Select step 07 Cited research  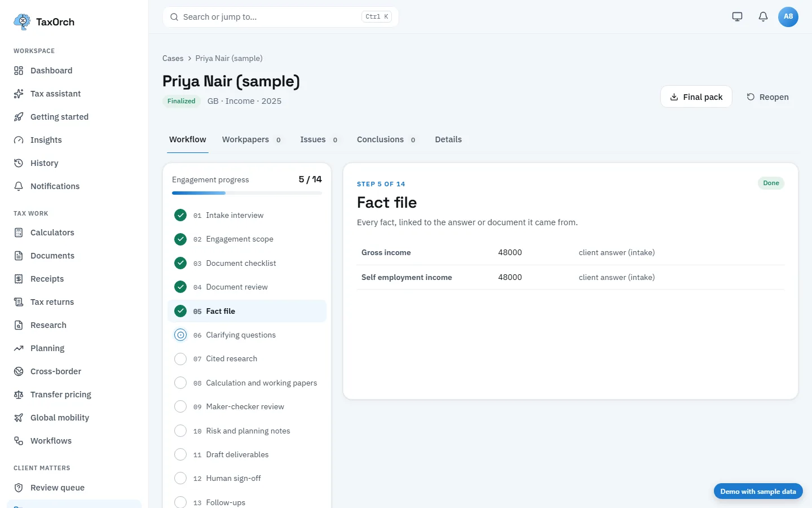click(247, 358)
